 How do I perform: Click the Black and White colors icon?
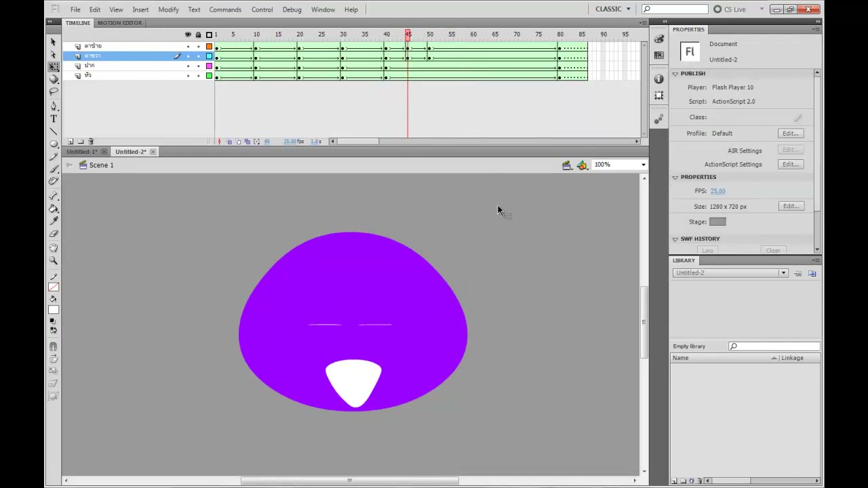pos(52,321)
